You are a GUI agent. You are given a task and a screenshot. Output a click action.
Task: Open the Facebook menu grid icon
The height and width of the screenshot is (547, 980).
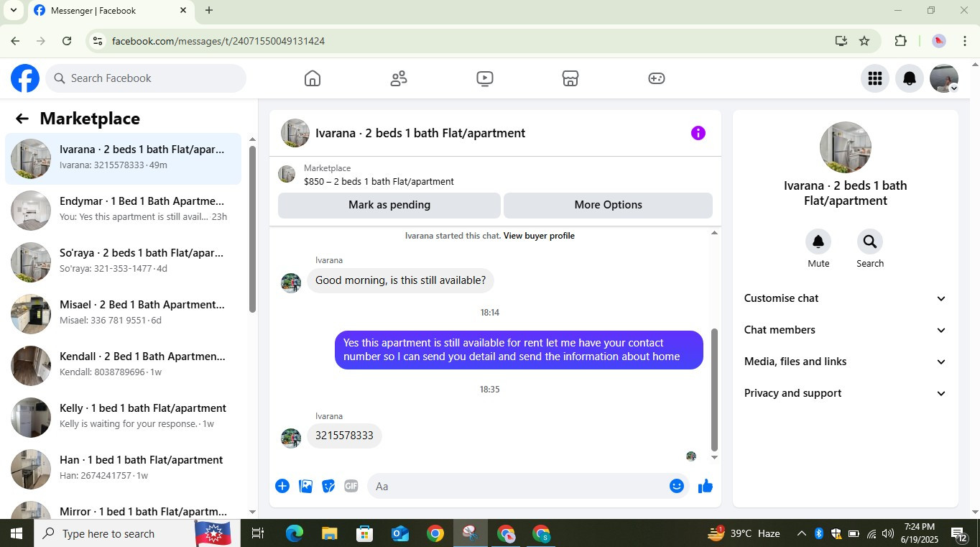[874, 78]
